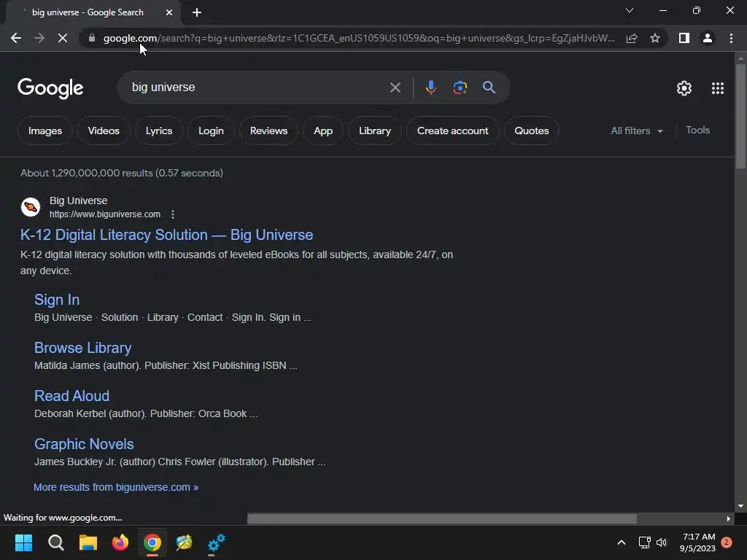Click the horizontal scrollbar thumb
This screenshot has width=747, height=560.
[x=441, y=518]
